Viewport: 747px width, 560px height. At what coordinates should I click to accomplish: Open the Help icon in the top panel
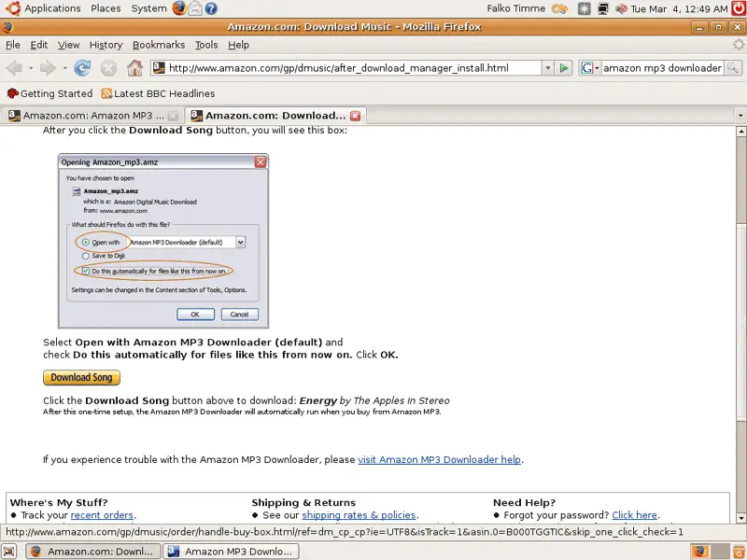tap(211, 8)
